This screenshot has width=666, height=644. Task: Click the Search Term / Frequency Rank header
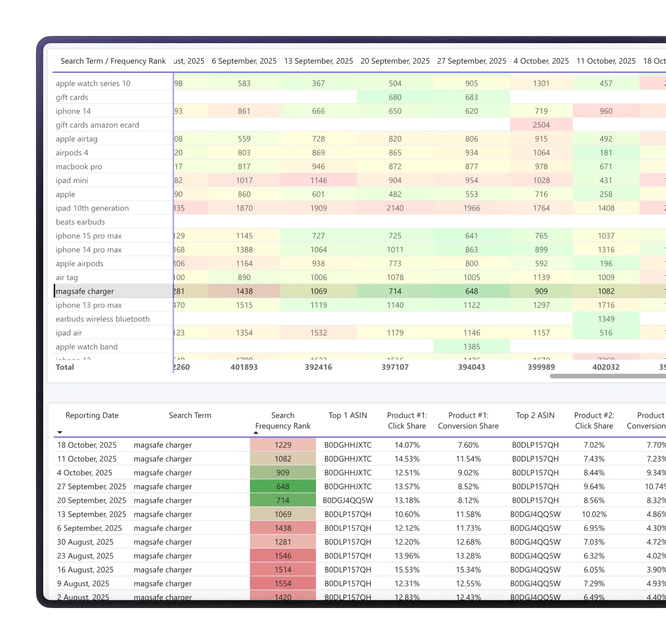113,61
